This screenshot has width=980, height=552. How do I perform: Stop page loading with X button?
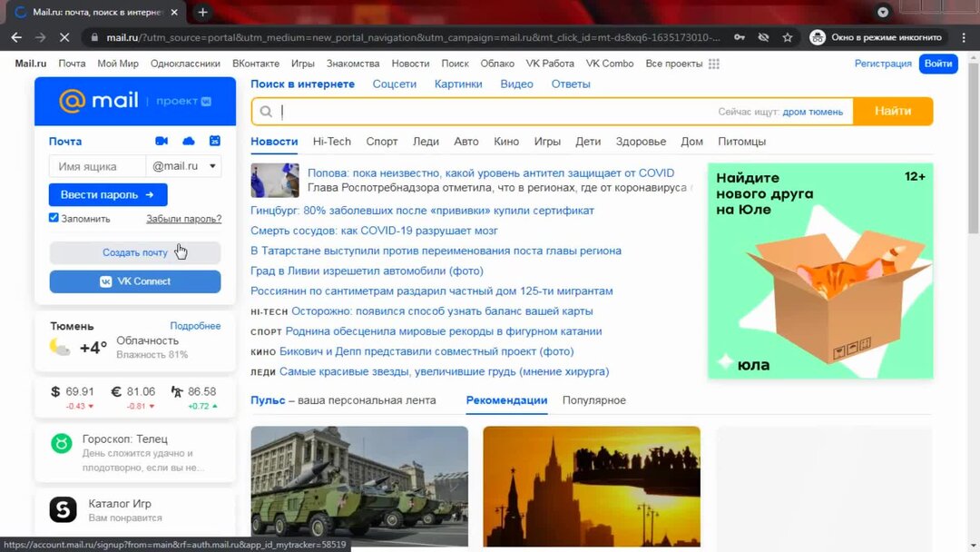pos(64,37)
